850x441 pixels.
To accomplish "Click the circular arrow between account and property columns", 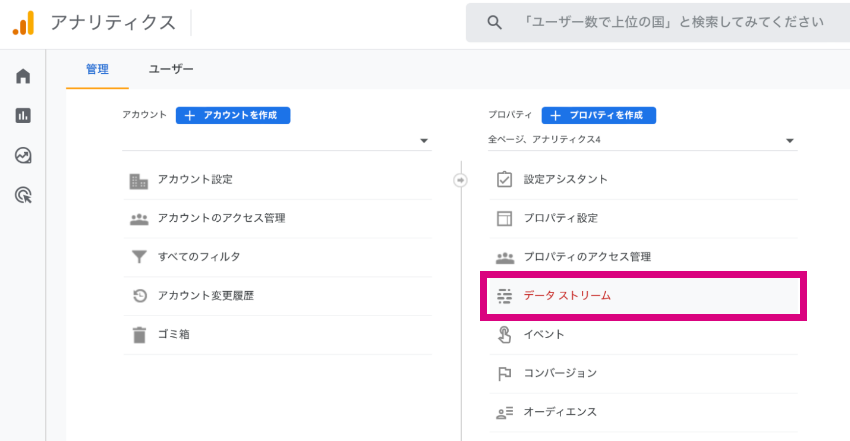I will 460,180.
